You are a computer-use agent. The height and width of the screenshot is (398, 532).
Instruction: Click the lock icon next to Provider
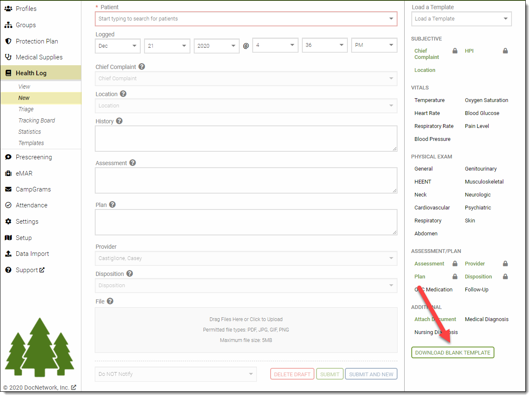click(505, 264)
